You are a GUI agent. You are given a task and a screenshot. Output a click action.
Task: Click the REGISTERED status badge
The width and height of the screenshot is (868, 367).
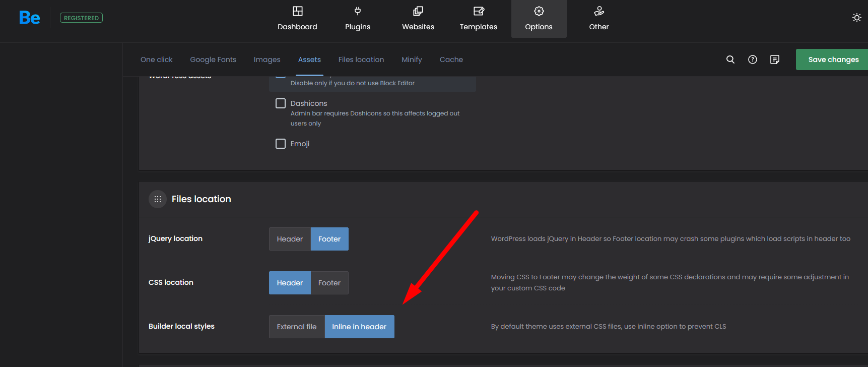coord(81,18)
